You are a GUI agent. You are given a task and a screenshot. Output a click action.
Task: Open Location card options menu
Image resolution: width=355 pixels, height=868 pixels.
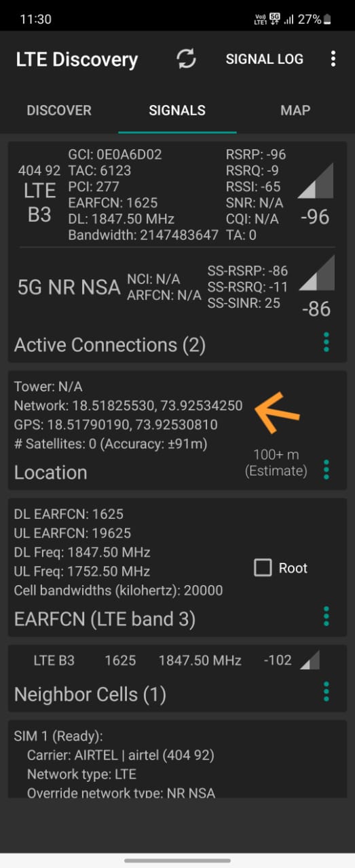point(326,469)
